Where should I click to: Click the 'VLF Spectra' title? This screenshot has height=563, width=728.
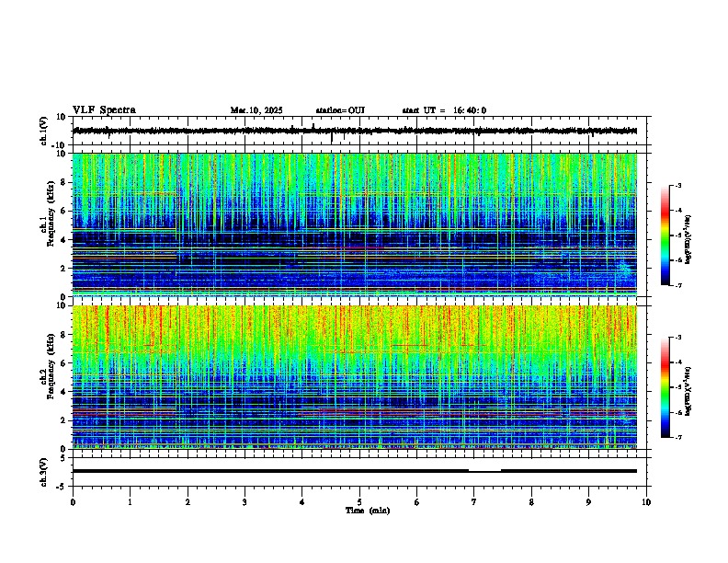pyautogui.click(x=104, y=110)
